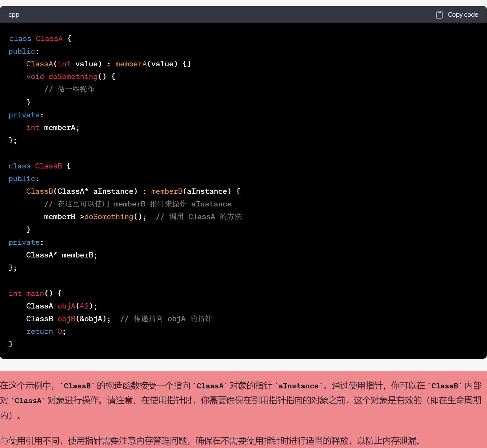Click the 'ClassA objA(42);' line
The height and width of the screenshot is (448, 487).
(x=62, y=306)
